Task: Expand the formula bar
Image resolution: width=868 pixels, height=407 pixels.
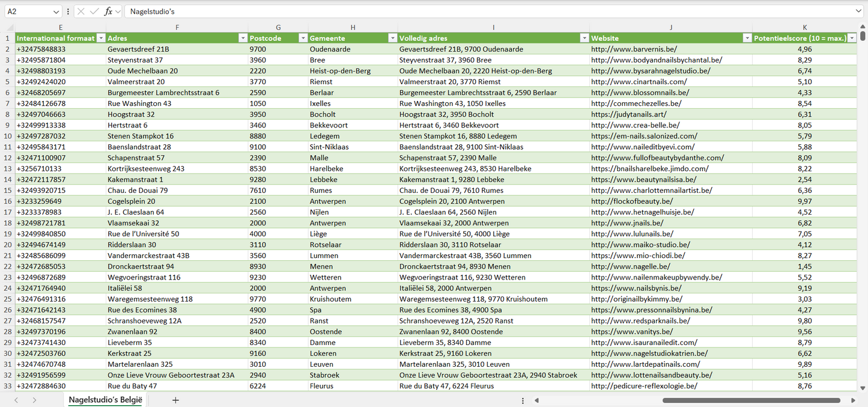Action: pyautogui.click(x=858, y=11)
